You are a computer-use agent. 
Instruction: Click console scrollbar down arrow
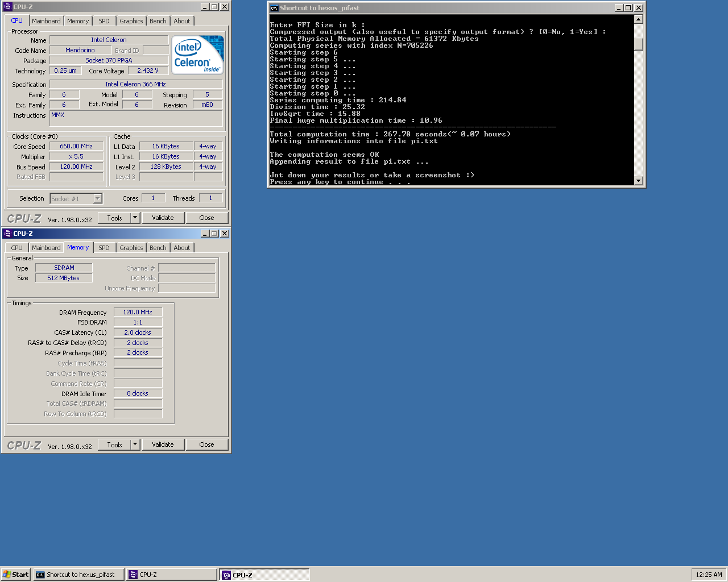tap(638, 181)
